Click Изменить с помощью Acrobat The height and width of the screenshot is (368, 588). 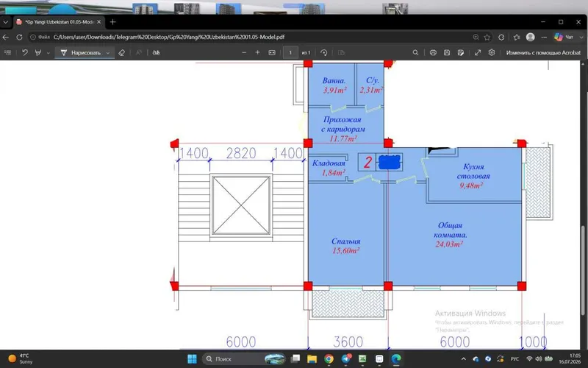tap(543, 53)
